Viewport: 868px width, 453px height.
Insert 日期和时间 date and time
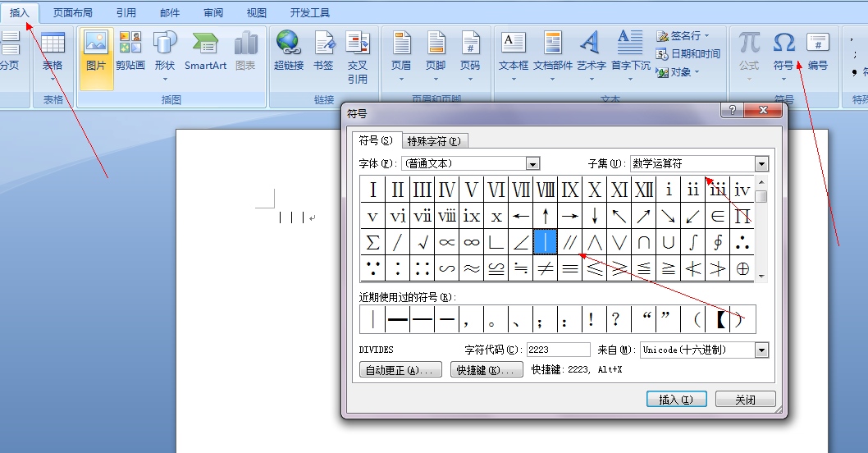coord(688,53)
